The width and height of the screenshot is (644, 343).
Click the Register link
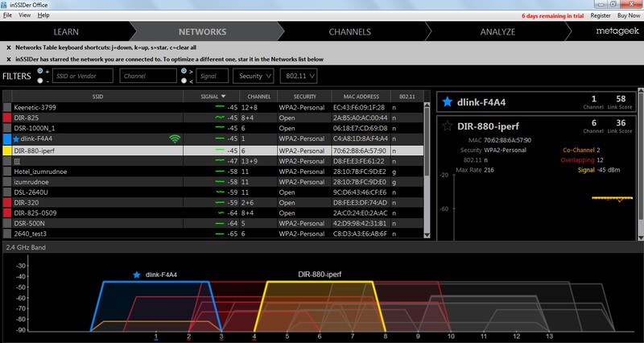pyautogui.click(x=601, y=15)
